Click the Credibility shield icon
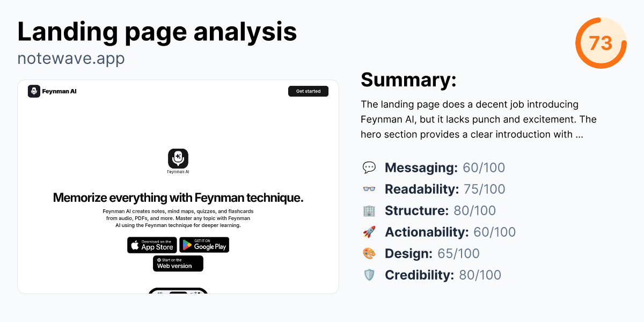 tap(370, 275)
